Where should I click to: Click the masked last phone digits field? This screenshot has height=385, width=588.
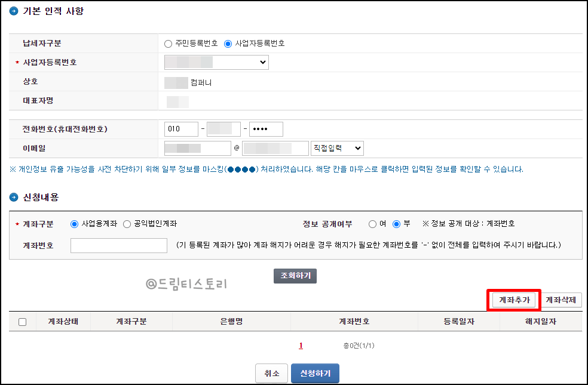265,128
